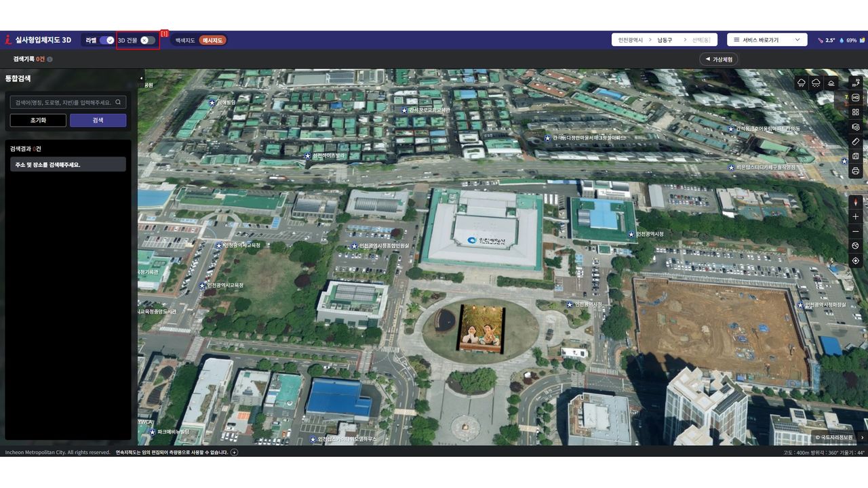
Task: Click the print map icon
Action: (x=856, y=171)
